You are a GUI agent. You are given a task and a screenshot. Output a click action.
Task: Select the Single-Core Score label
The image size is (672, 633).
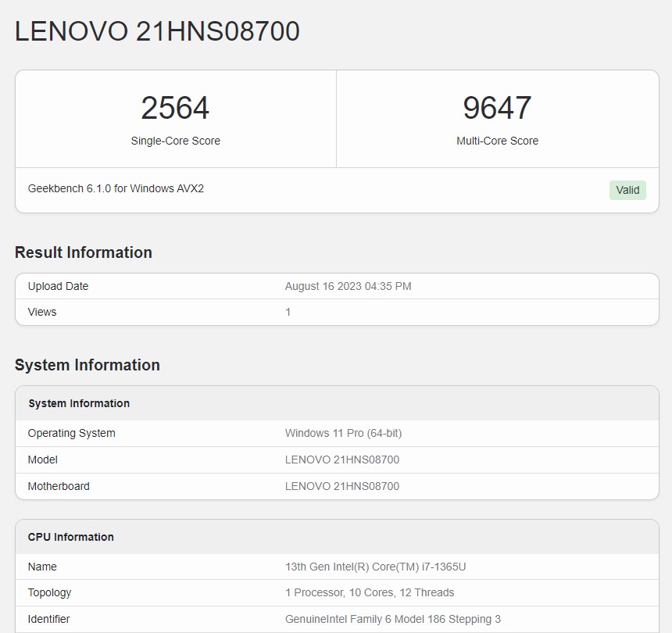(175, 141)
